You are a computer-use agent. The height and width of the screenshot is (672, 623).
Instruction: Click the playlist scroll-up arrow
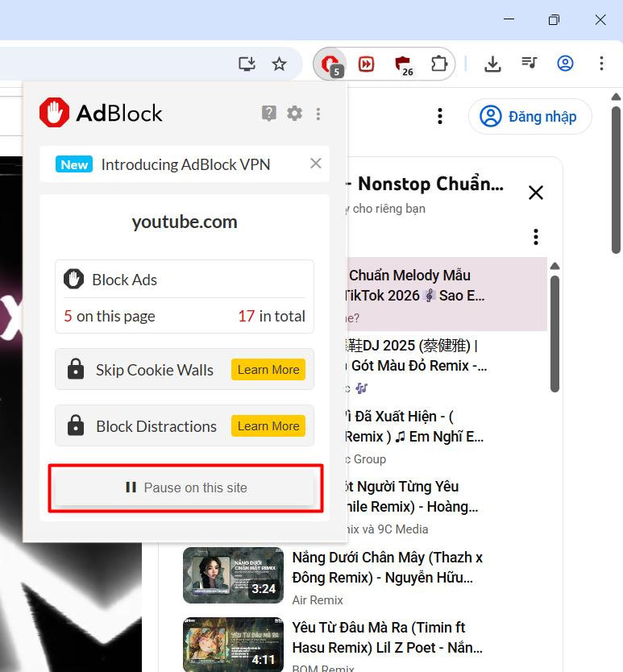[554, 266]
